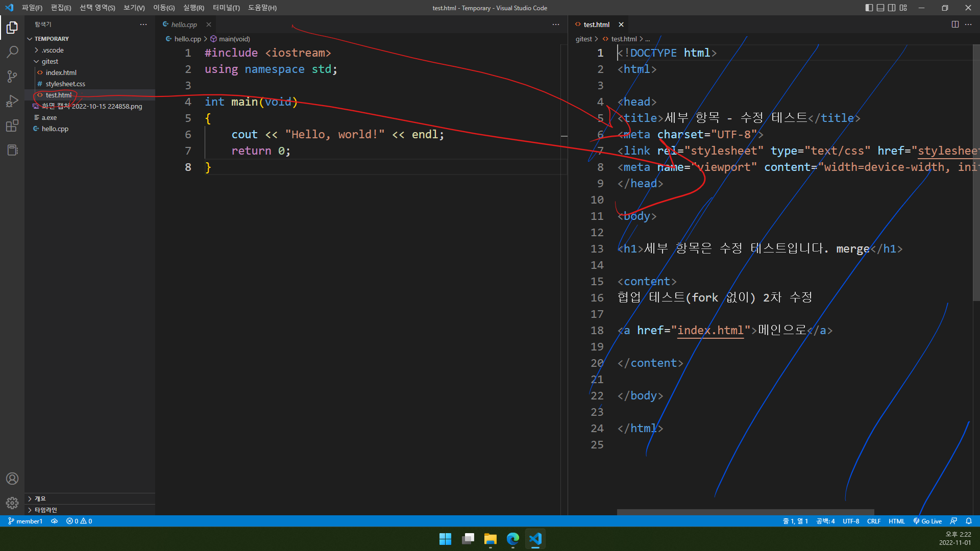This screenshot has height=551, width=980.
Task: Open the 선택 영역(S) menu
Action: pos(97,8)
